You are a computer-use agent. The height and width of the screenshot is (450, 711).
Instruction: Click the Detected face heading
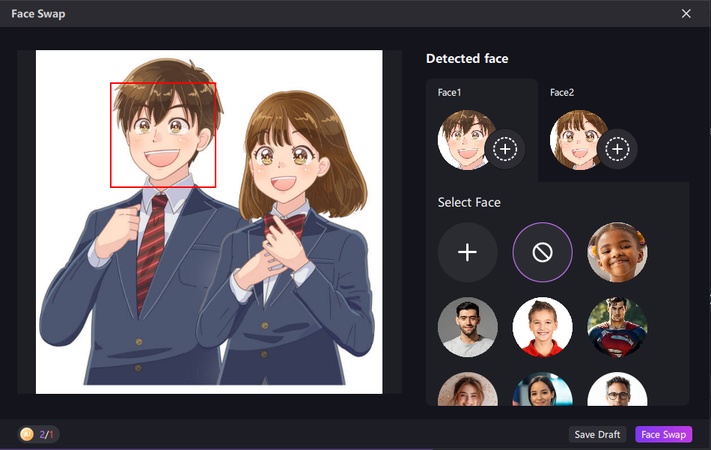(467, 59)
